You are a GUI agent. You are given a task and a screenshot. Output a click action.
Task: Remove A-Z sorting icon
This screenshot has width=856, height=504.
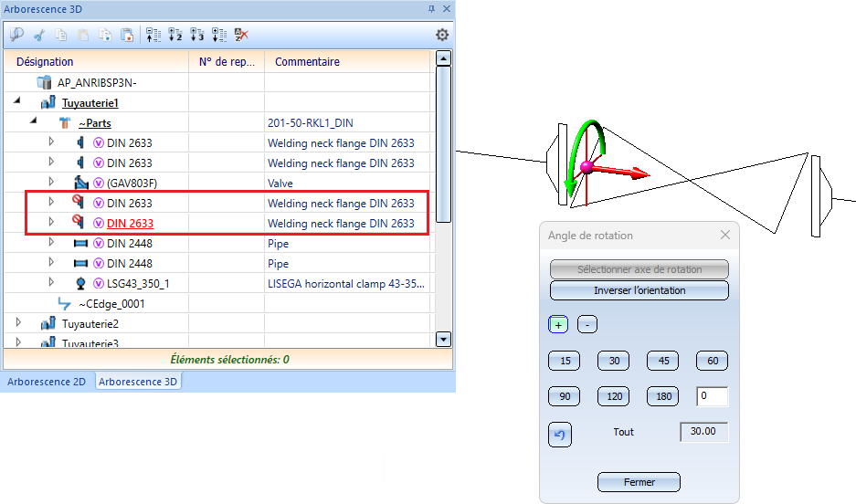click(x=241, y=35)
